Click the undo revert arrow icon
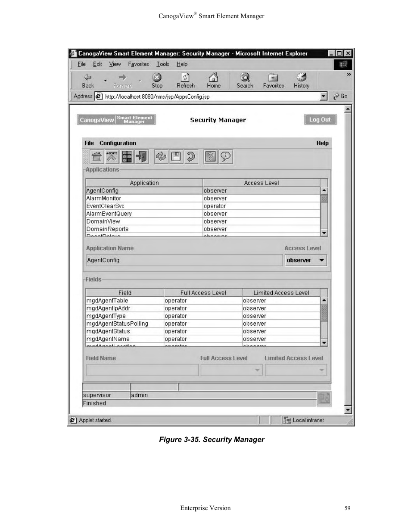411x532 pixels. click(x=191, y=157)
